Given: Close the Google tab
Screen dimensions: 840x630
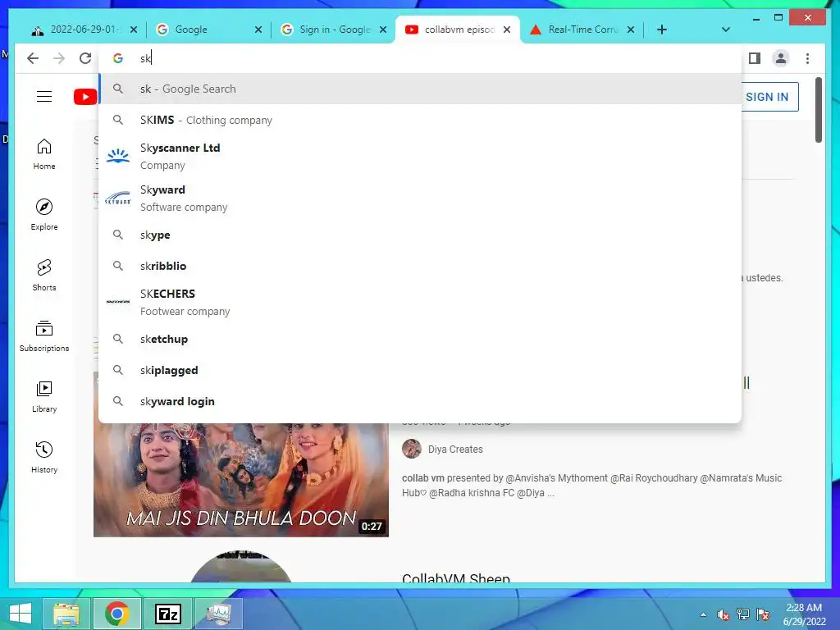Looking at the screenshot, I should 258,30.
